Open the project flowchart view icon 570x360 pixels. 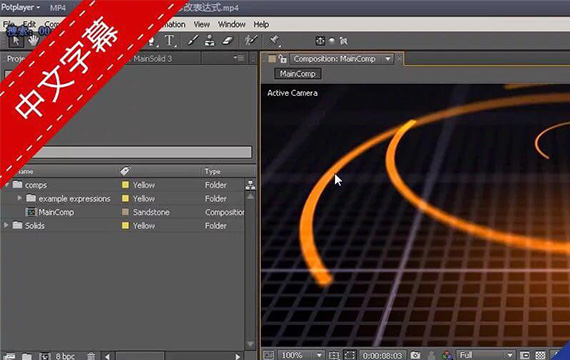[x=250, y=185]
